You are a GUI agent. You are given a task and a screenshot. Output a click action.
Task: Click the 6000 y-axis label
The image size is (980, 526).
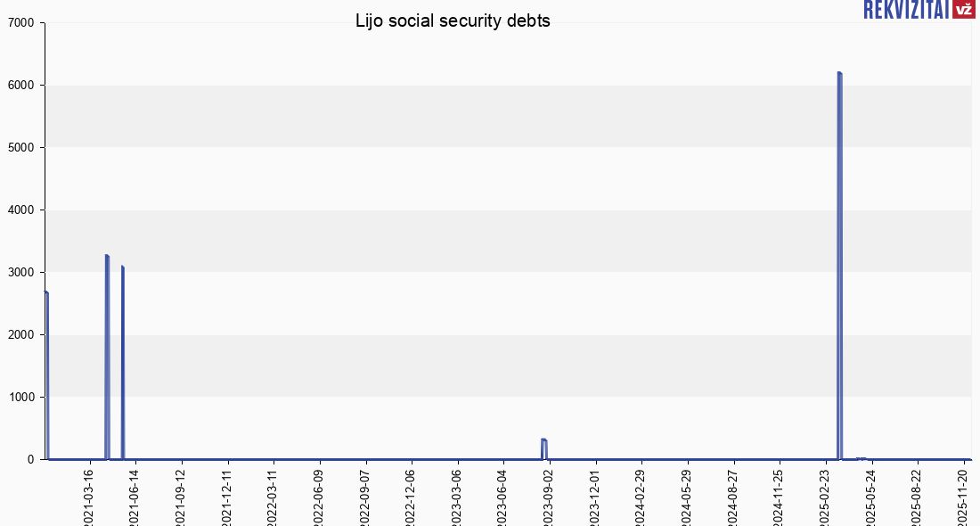coord(20,86)
